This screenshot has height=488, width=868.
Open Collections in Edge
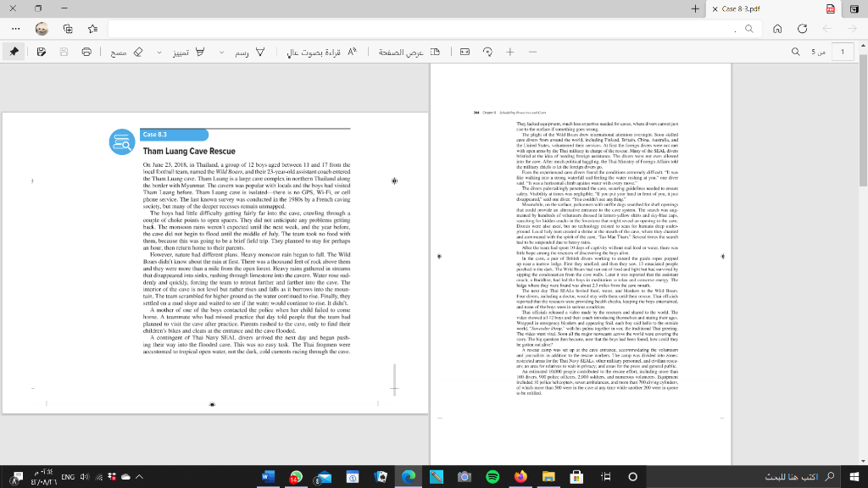[68, 29]
